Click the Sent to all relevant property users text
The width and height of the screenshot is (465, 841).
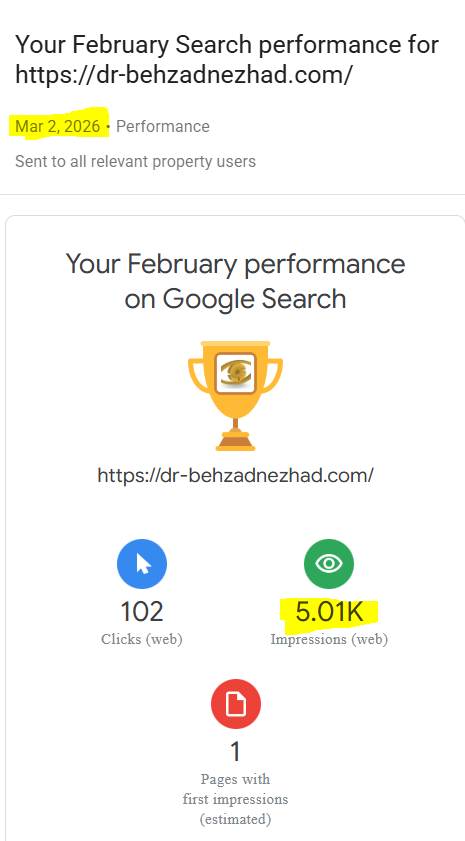135,161
